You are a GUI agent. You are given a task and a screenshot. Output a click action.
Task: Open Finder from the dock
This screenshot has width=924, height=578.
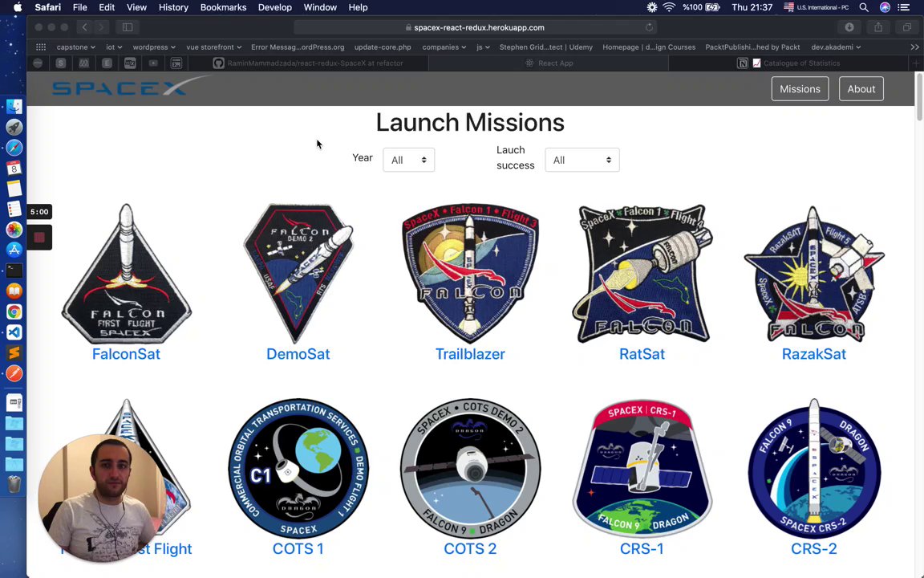(14, 107)
